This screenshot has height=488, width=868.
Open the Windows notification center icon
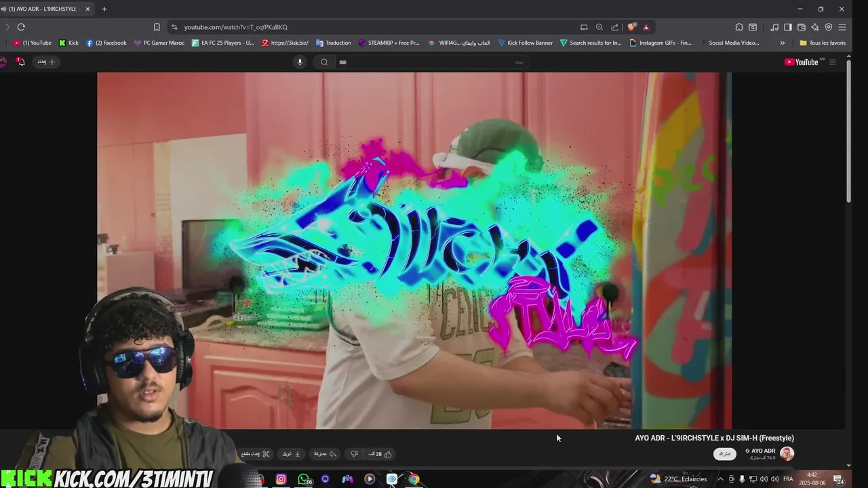[839, 479]
